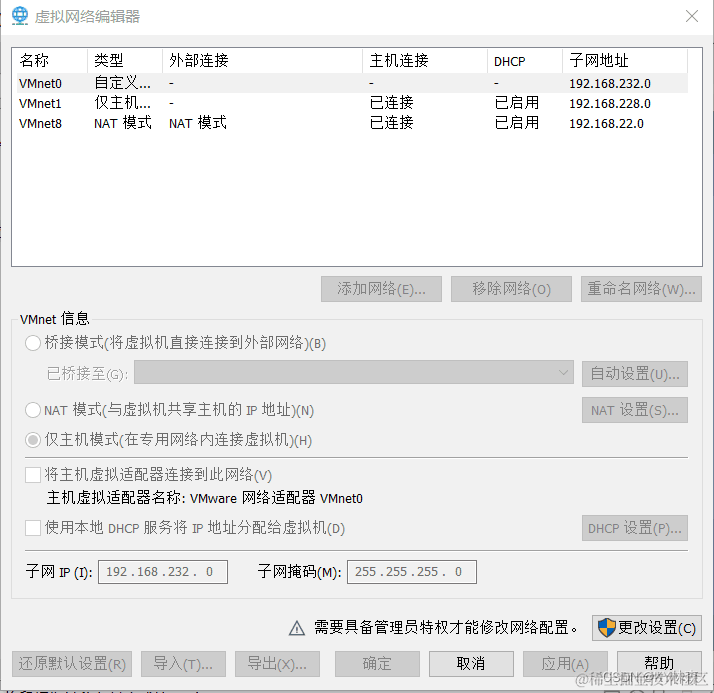Select 仅主机模式 radio button
Viewport: 714px width, 693px height.
coord(33,440)
